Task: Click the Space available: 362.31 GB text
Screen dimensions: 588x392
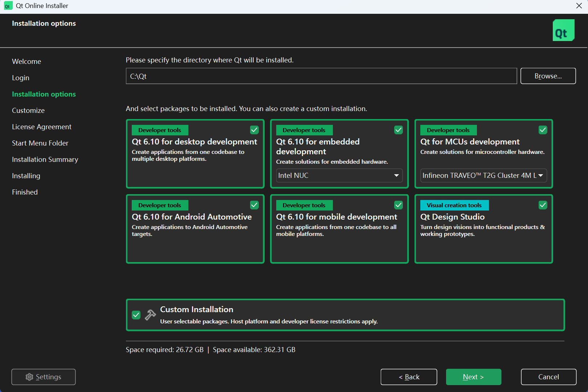Action: pyautogui.click(x=254, y=350)
